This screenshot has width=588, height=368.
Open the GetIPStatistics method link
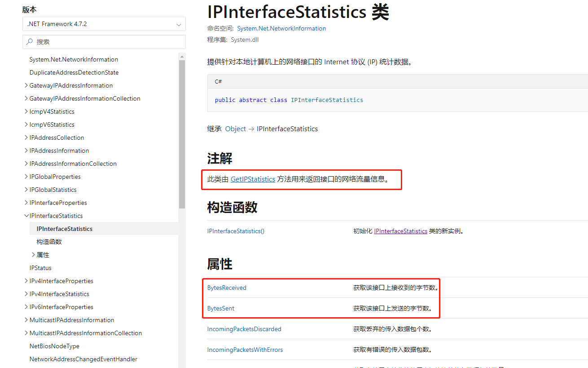[x=253, y=179]
